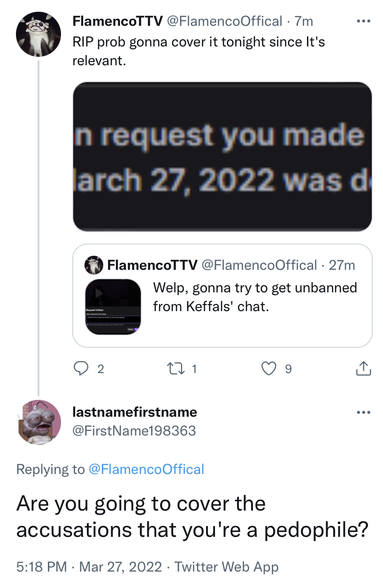This screenshot has width=383, height=588.
Task: Click the FlamencoTTV display name in the top tweet
Action: click(x=117, y=21)
